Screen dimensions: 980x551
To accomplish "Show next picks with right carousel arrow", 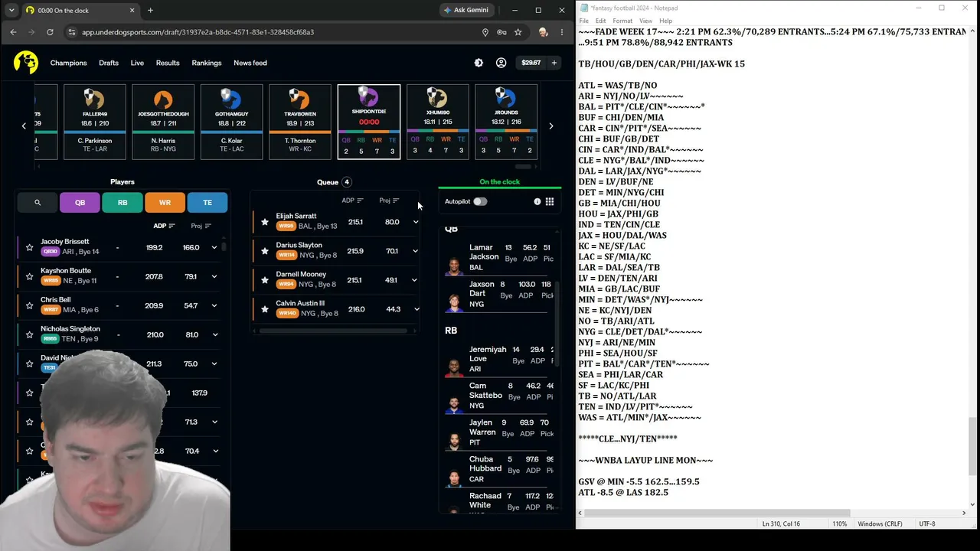I will pyautogui.click(x=550, y=126).
